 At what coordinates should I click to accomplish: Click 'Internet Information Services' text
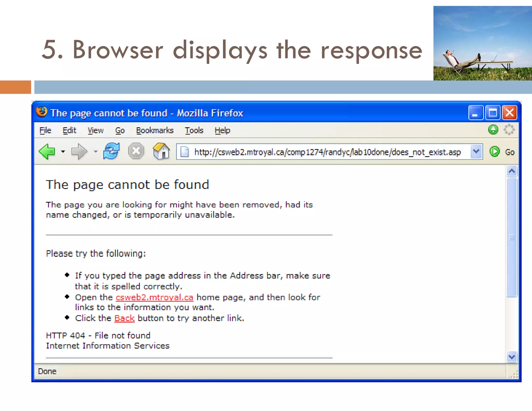click(108, 346)
